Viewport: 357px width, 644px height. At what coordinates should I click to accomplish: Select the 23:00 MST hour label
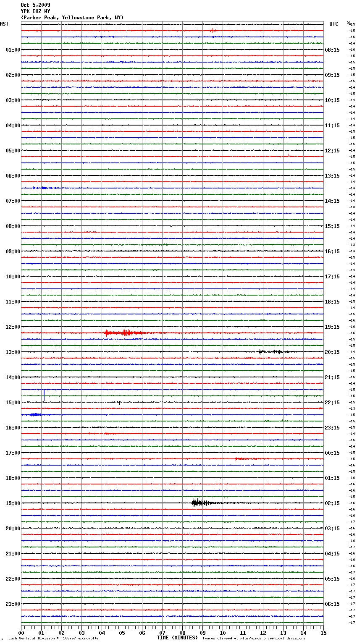click(x=13, y=604)
